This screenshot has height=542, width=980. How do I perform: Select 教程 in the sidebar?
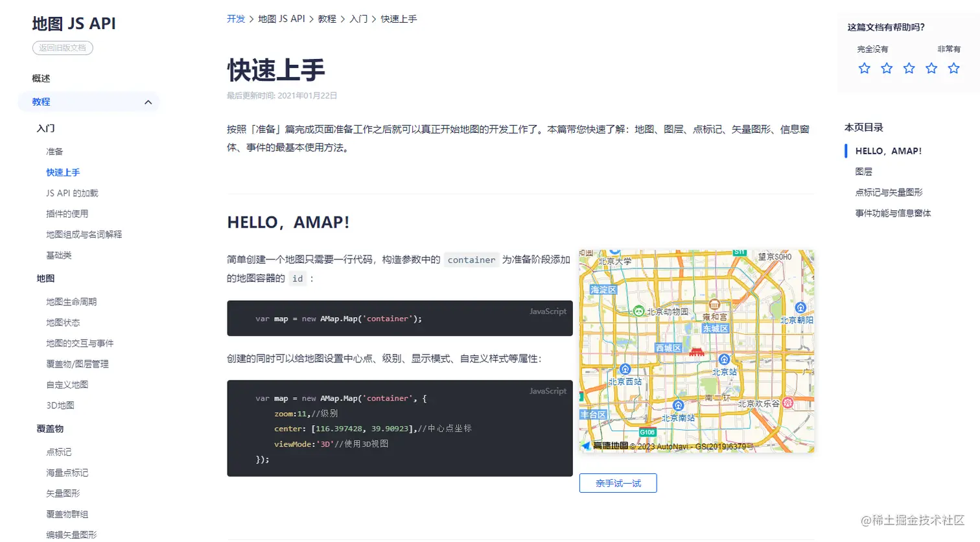(x=88, y=102)
